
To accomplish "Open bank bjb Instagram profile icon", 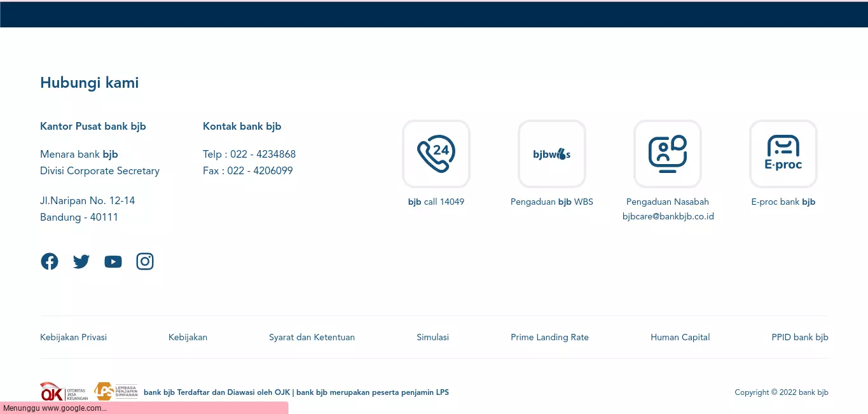I will click(x=145, y=261).
